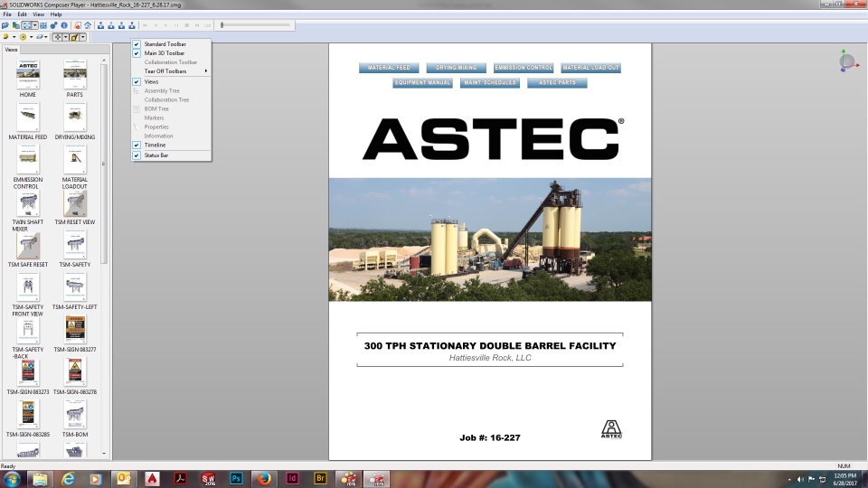Toggle loop playback mode icon
The height and width of the screenshot is (488, 868).
point(208,25)
